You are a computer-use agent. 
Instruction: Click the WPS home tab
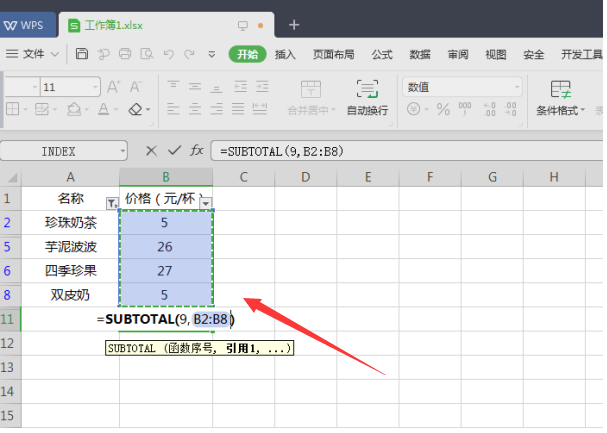[27, 26]
